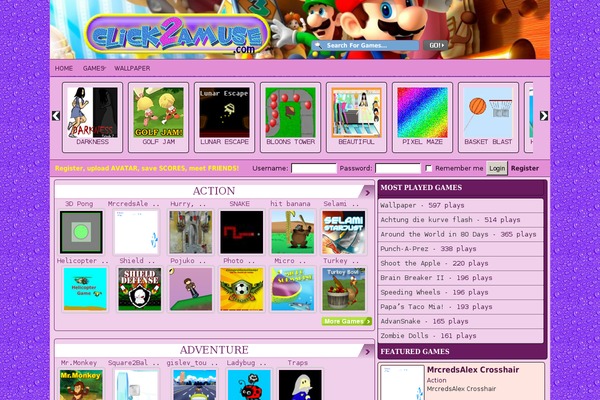Open Papa's Taco Mia! entry
600x400 pixels.
(x=460, y=307)
